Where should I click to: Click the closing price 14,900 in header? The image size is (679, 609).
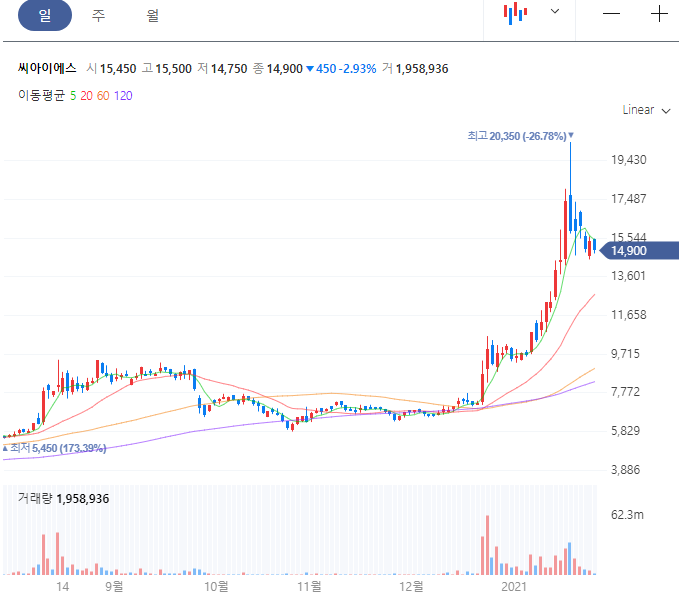pos(285,68)
